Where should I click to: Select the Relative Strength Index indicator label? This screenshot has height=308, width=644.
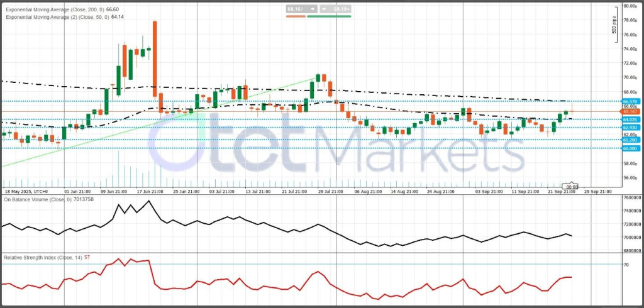48,258
